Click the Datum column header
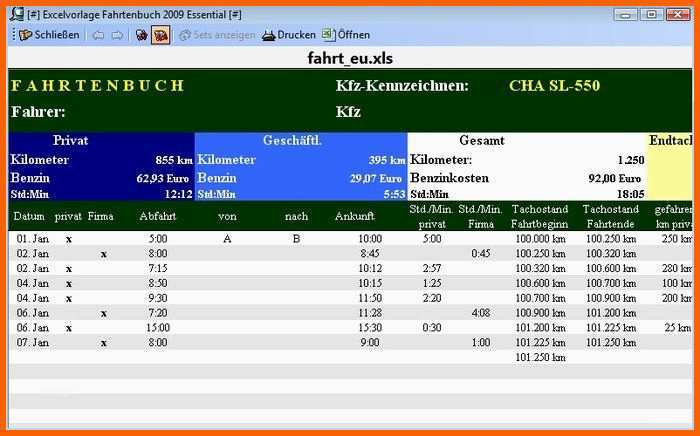Viewport: 700px width, 436px height. 30,216
